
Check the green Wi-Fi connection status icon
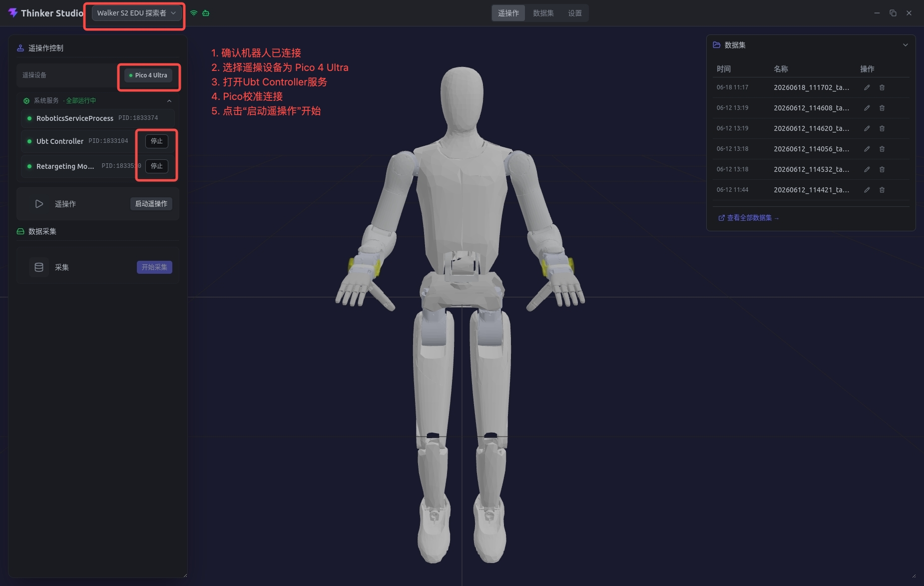pyautogui.click(x=194, y=13)
